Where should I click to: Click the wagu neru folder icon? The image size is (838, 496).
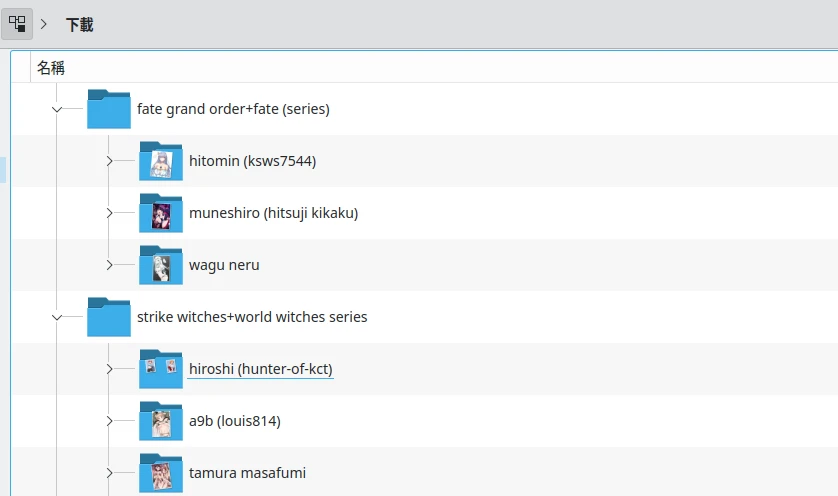pos(161,265)
